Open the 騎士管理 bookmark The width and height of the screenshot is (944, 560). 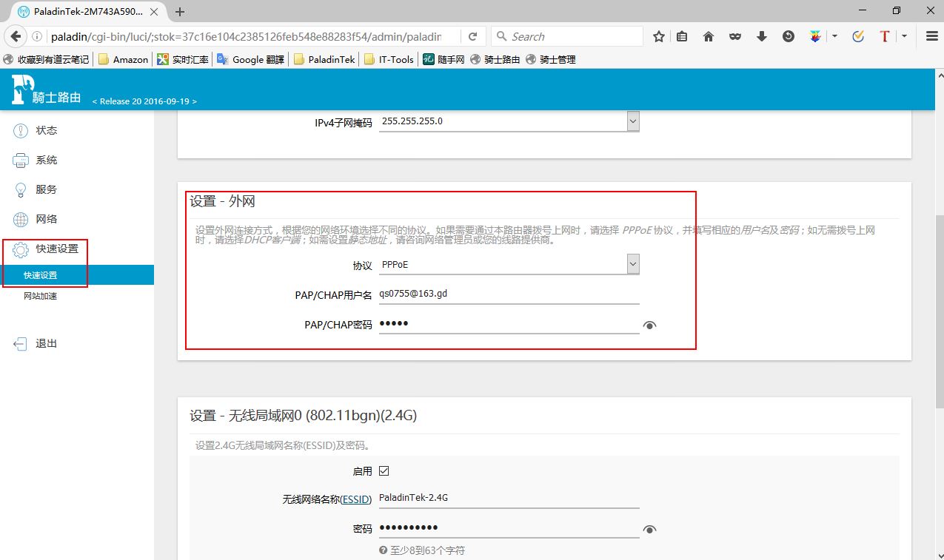[551, 59]
